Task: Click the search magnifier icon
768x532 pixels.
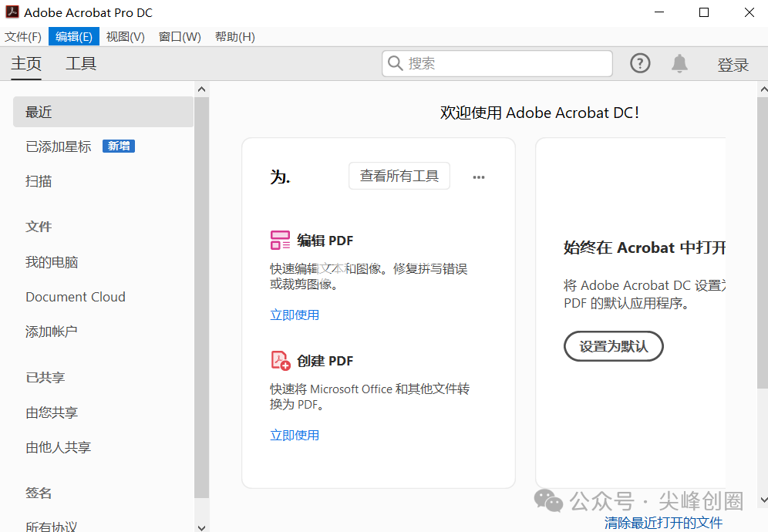Action: tap(395, 63)
